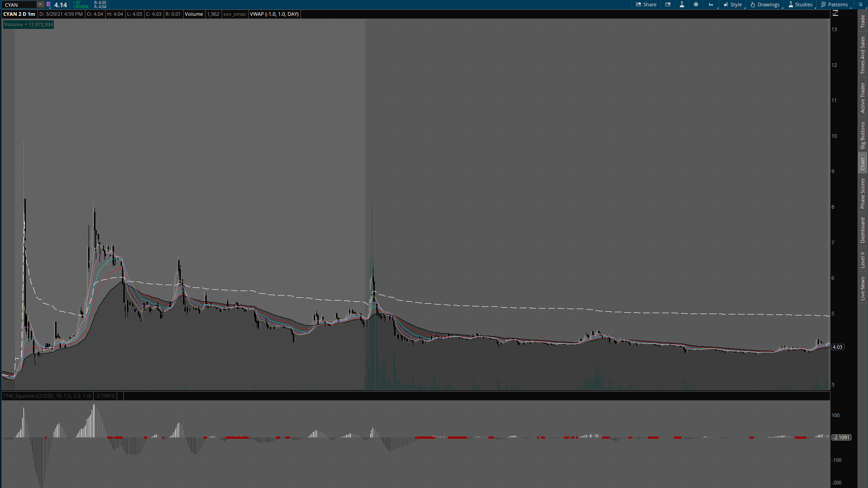Click the TTM_Squeeze study label

[x=47, y=396]
